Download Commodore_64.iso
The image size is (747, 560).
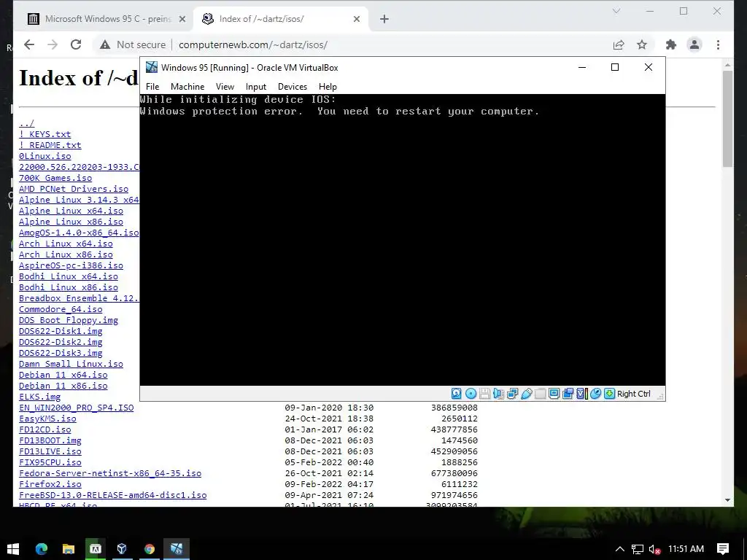(x=61, y=309)
